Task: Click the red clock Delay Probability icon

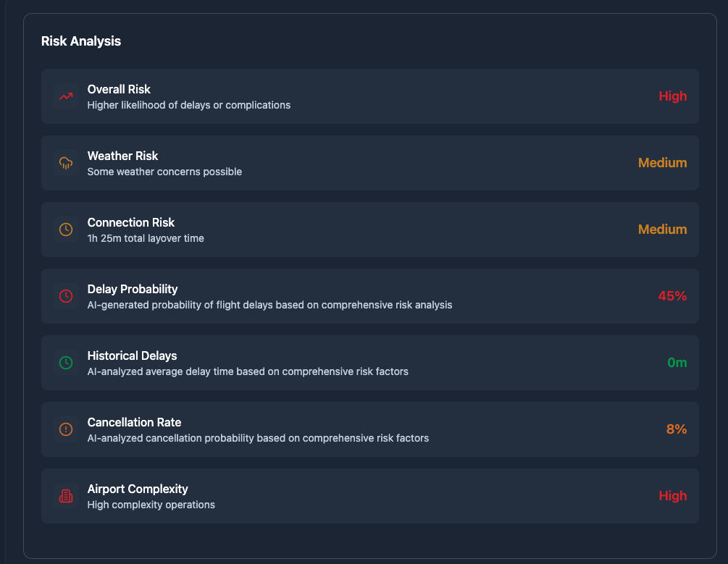Action: point(66,296)
